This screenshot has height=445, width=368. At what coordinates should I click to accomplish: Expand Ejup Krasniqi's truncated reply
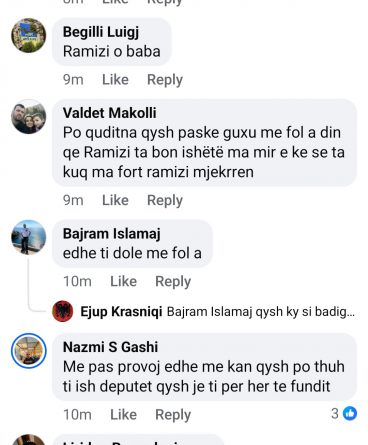click(261, 312)
